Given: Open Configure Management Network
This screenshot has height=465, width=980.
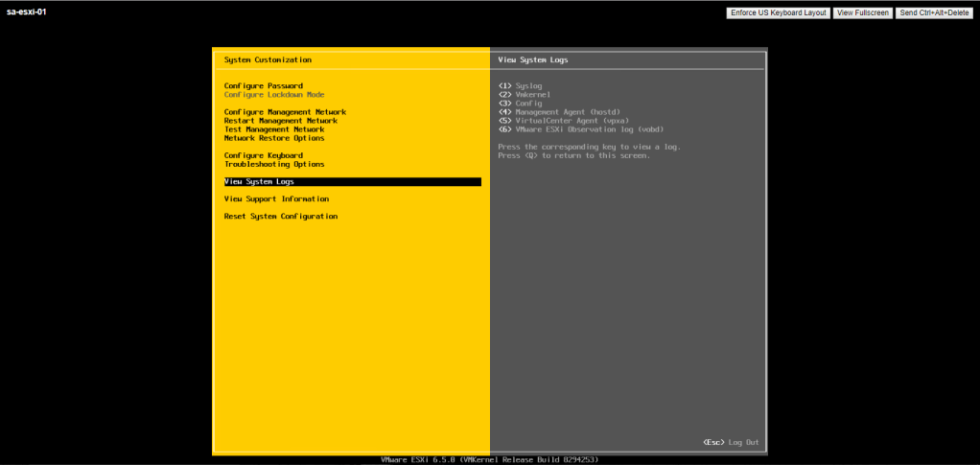Looking at the screenshot, I should point(285,112).
